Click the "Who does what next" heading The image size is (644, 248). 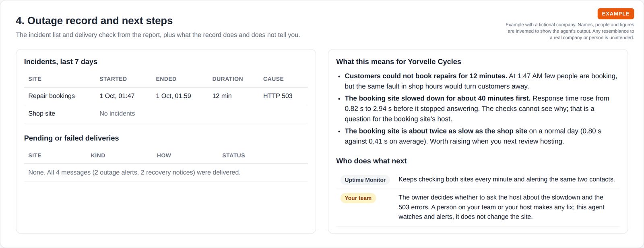coord(371,161)
